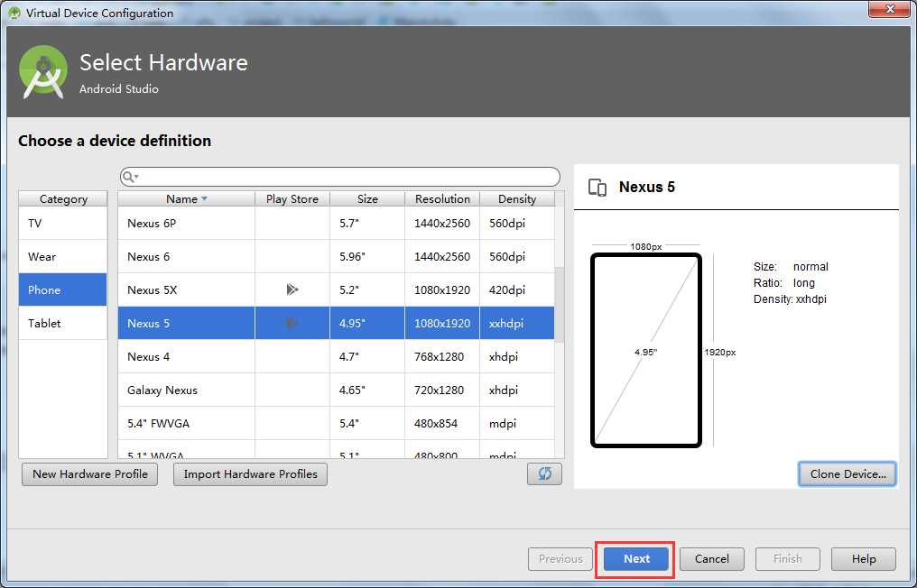Click the Android Studio icon in the title bar

click(x=14, y=13)
